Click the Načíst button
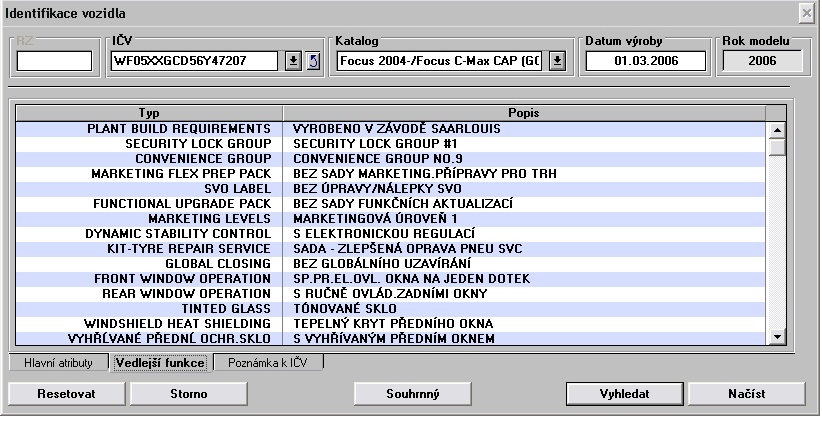822x423 pixels. point(745,394)
